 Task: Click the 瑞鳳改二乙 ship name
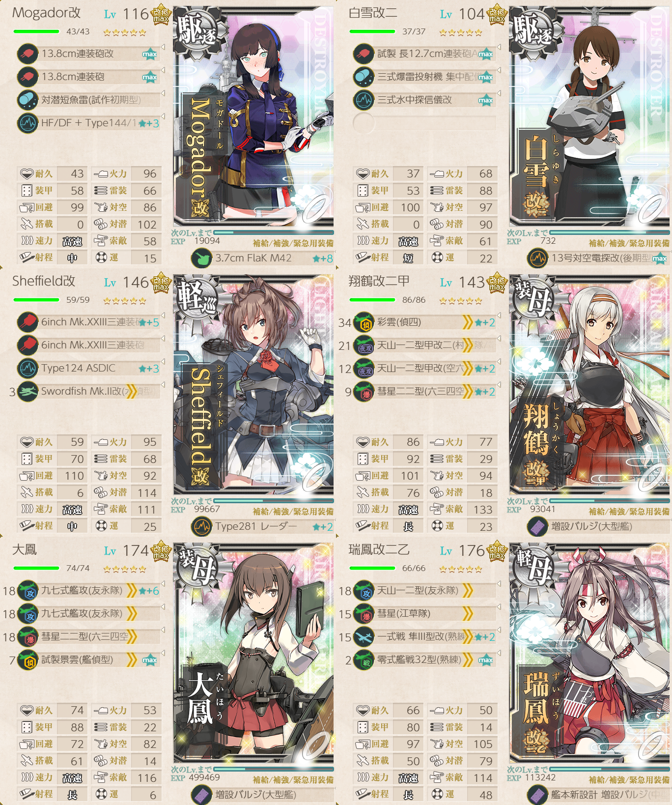pos(379,549)
